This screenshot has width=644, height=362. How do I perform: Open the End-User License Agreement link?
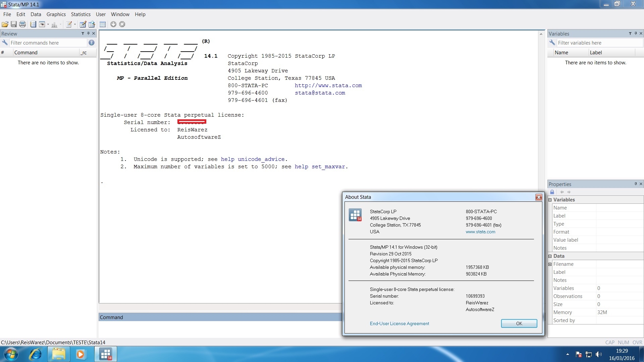tap(399, 324)
